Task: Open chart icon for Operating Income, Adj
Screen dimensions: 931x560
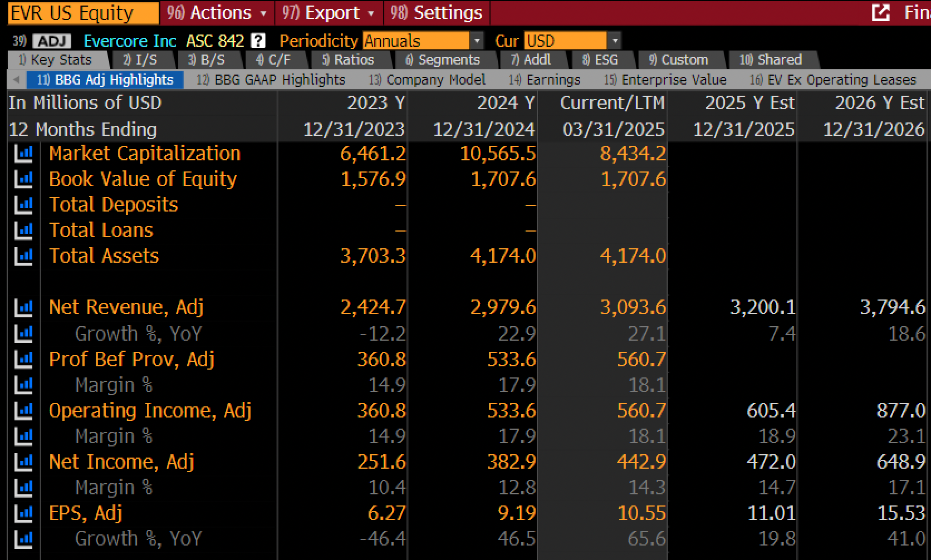Action: (23, 411)
